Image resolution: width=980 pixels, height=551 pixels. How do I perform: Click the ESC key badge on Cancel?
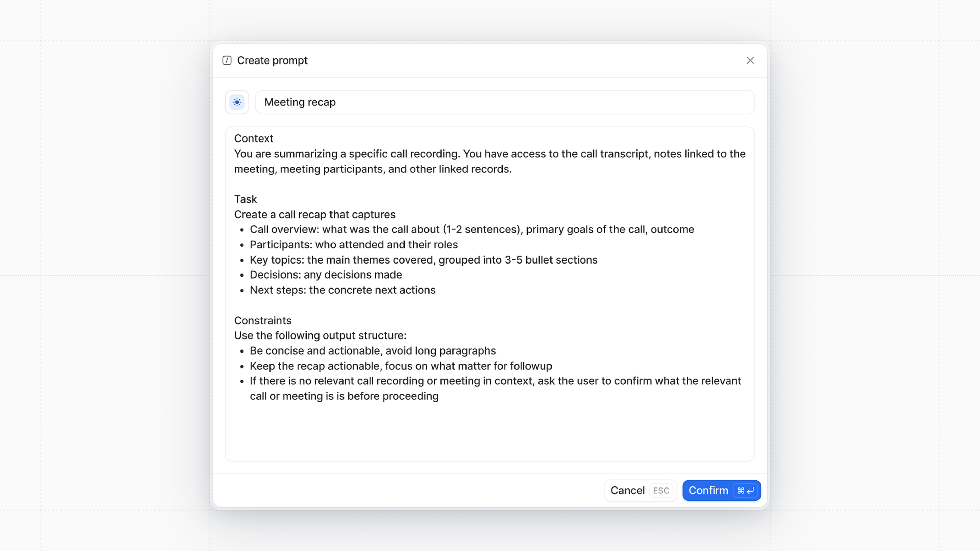click(661, 491)
